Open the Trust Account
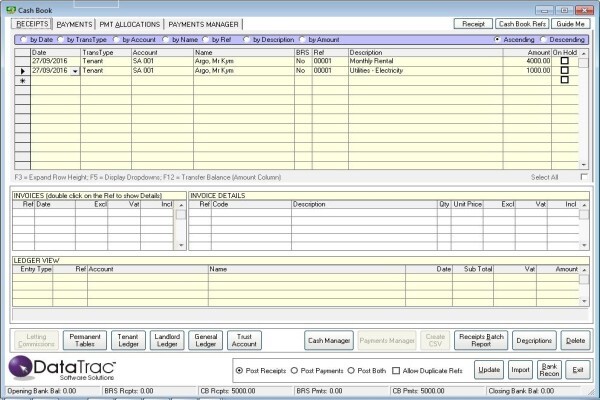Image resolution: width=600 pixels, height=400 pixels. [245, 340]
